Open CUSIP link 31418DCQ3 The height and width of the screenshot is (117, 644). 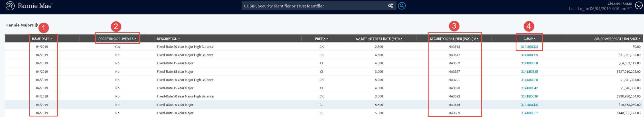tap(529, 47)
